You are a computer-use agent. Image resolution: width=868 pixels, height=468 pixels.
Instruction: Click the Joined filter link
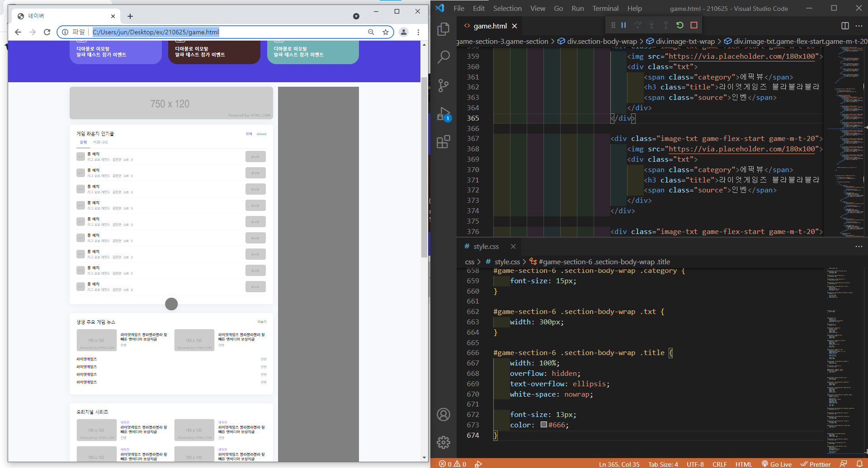pos(261,134)
